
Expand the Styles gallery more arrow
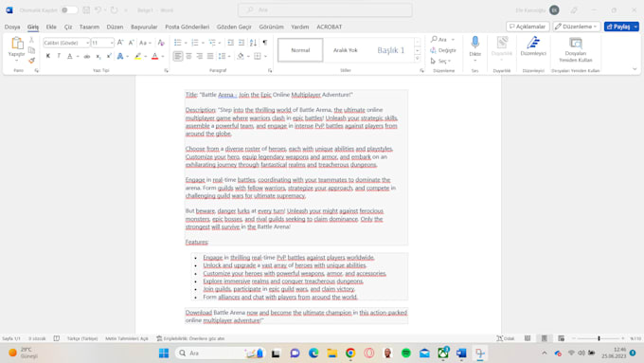pos(418,59)
